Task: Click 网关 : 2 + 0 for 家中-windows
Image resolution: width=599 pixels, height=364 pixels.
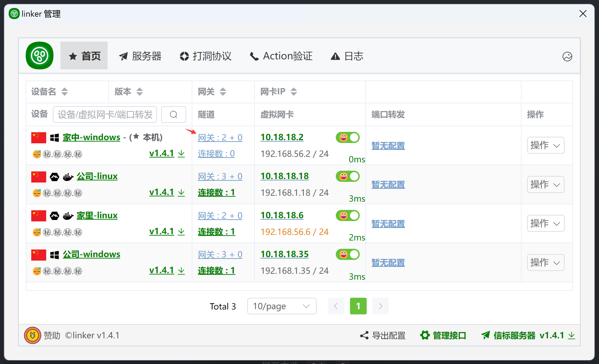Action: 220,138
